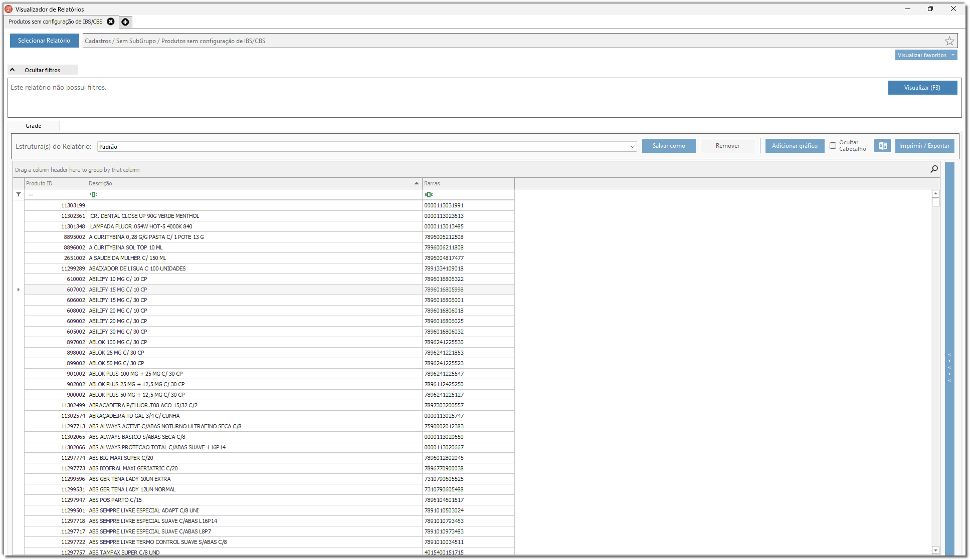Viewport: 970px width, 560px height.
Task: Select row ABS SEMPRE LIVRE ESPECIAL ADAPT C/8 UNI
Action: click(269, 510)
